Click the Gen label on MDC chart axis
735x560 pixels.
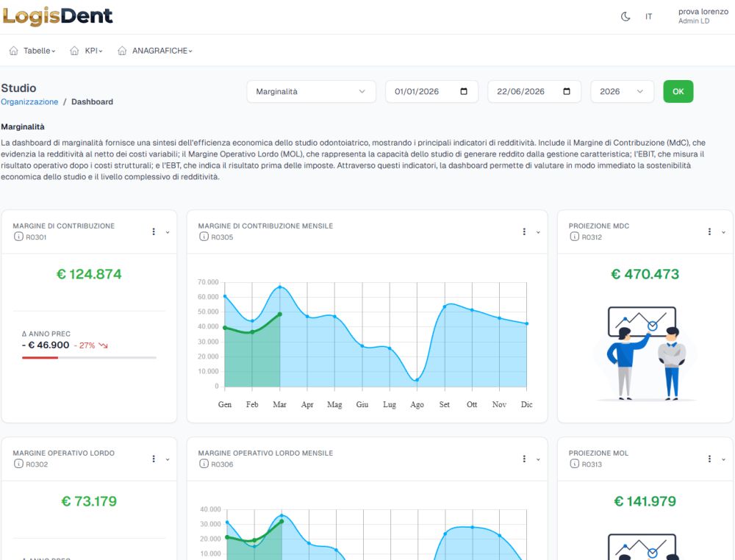click(224, 404)
